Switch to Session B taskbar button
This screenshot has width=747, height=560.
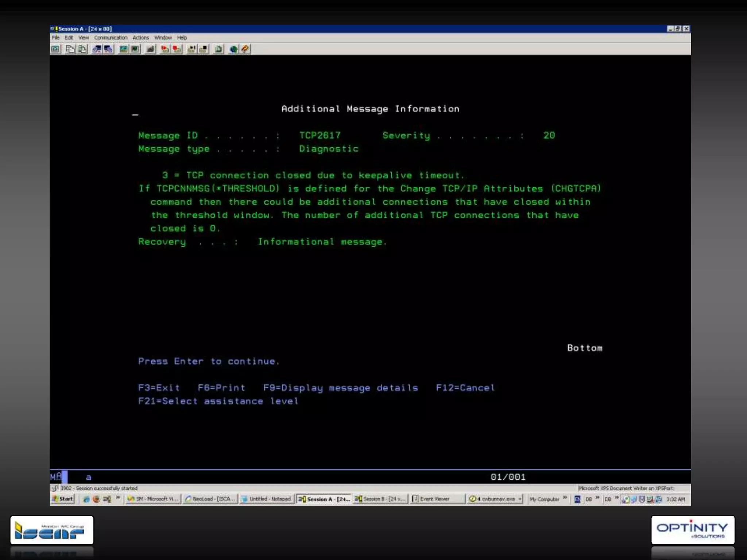[x=380, y=499]
